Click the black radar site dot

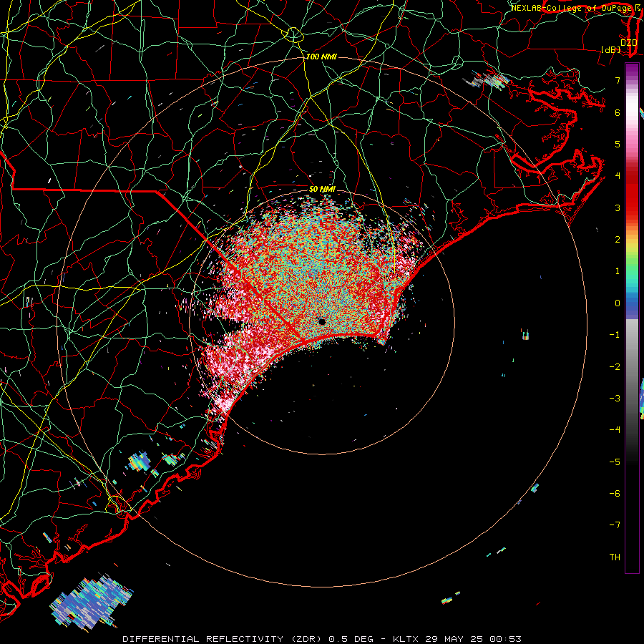click(322, 321)
